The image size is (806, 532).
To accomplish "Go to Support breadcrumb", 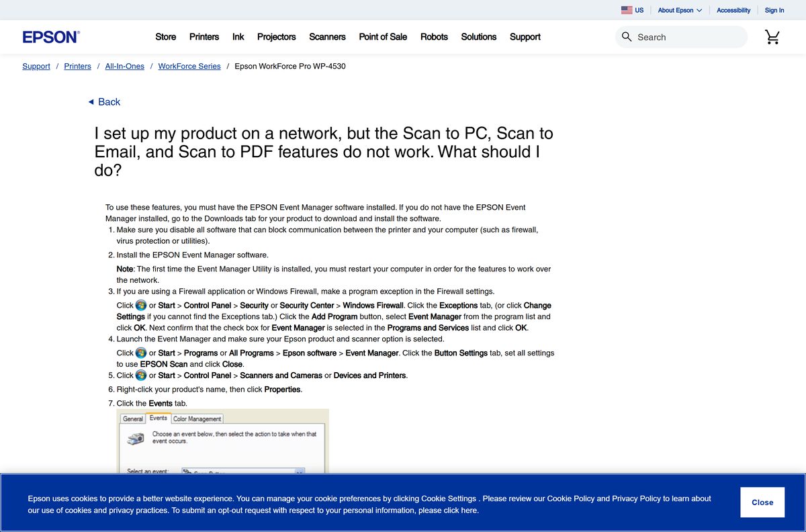I will [x=36, y=66].
